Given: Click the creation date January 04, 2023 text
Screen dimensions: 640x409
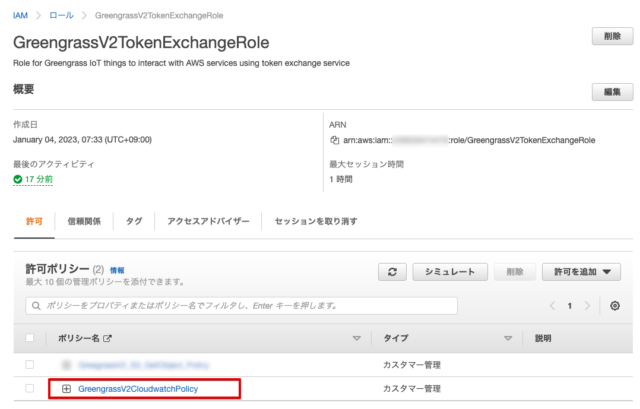Looking at the screenshot, I should (82, 140).
